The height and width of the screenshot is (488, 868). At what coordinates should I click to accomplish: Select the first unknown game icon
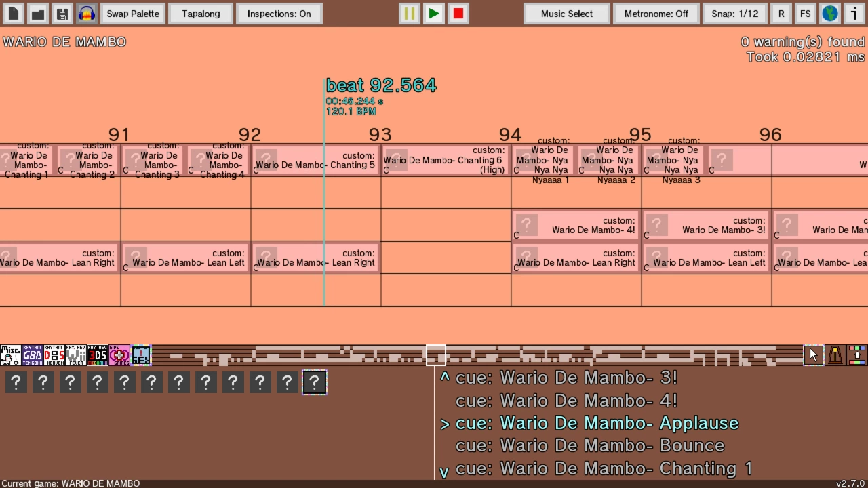16,382
